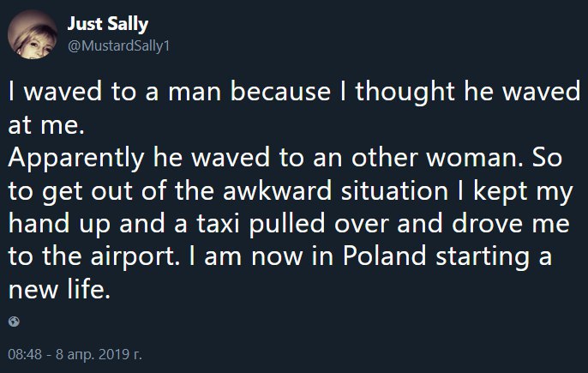
Task: Click the word starting in the tweet
Action: [483, 257]
